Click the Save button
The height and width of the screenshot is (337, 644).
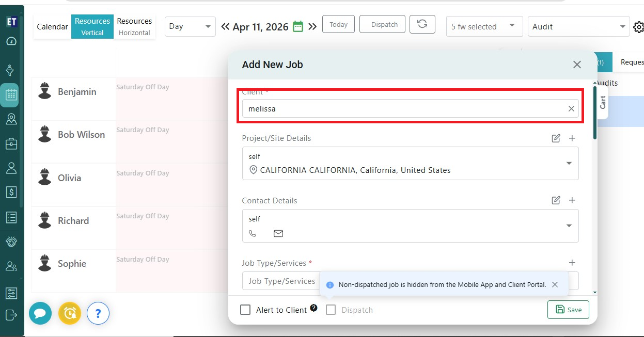coord(568,310)
